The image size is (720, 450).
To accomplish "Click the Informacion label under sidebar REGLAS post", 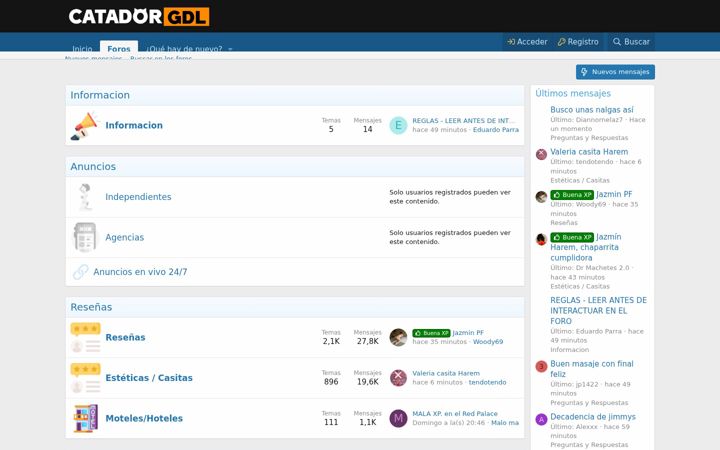I will [x=569, y=349].
